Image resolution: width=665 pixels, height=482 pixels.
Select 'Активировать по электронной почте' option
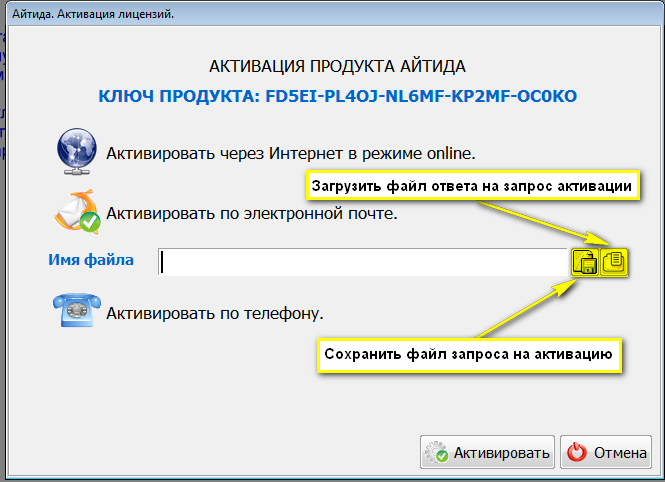pos(251,214)
